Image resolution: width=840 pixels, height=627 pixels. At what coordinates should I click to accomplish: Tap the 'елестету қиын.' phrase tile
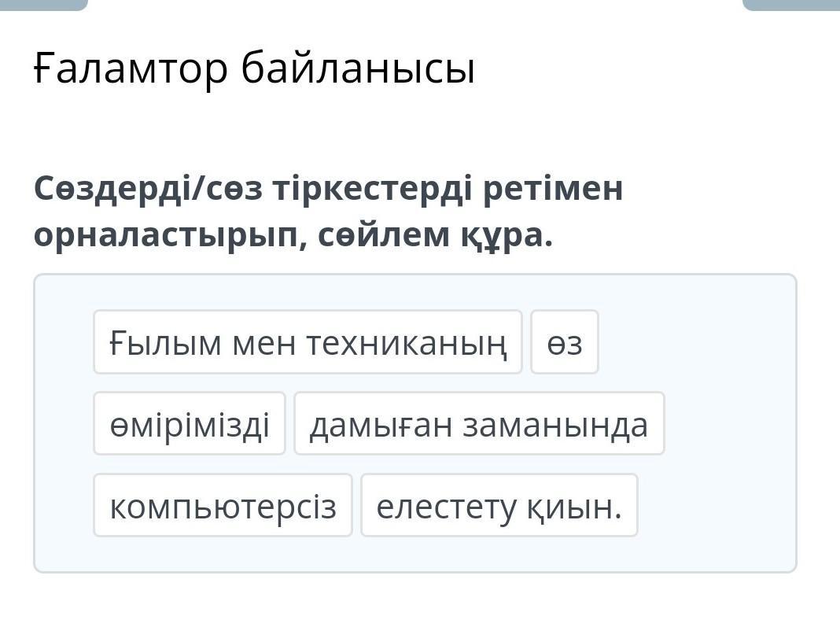[x=499, y=506]
